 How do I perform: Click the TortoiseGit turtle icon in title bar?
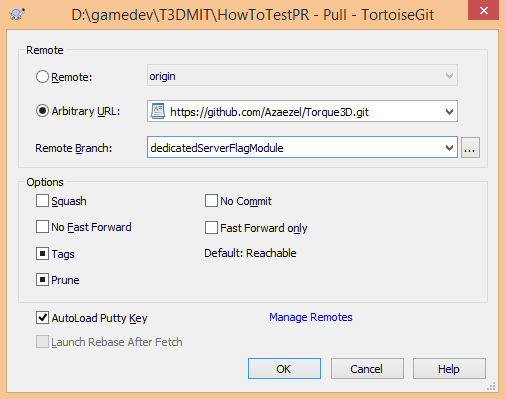point(17,14)
